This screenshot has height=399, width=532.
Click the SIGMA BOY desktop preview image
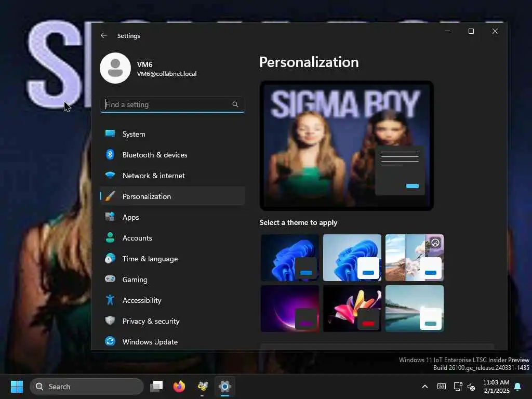coord(347,145)
